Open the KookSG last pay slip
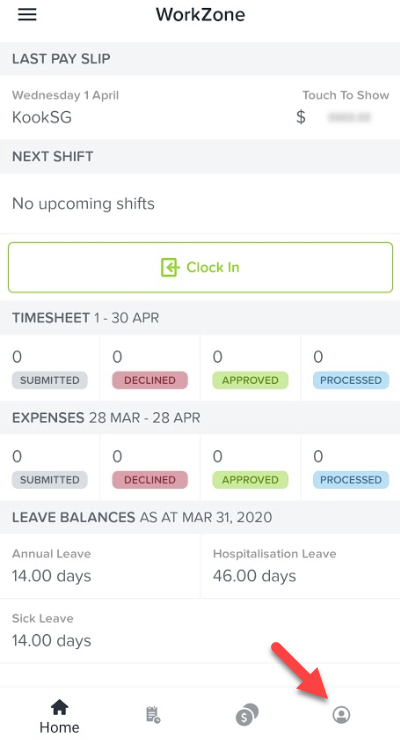 click(200, 108)
